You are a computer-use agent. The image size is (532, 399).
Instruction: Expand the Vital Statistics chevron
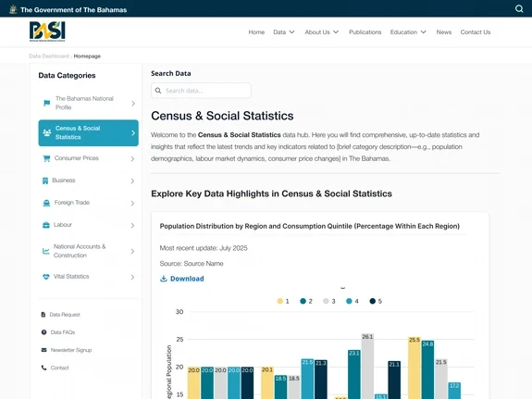point(132,277)
